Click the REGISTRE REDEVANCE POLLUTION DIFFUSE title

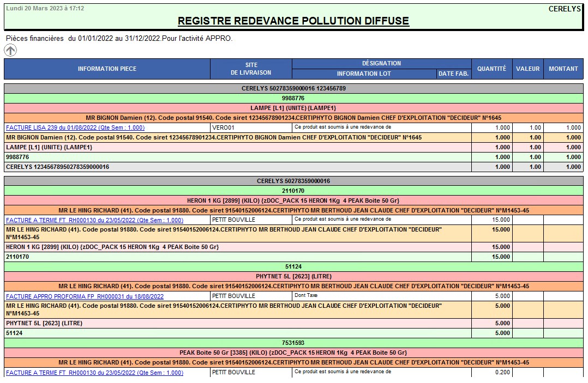pyautogui.click(x=293, y=21)
